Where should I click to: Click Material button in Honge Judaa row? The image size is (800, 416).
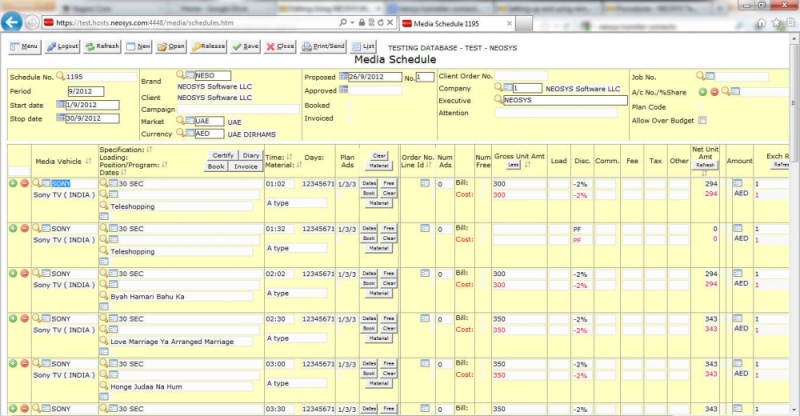[379, 383]
